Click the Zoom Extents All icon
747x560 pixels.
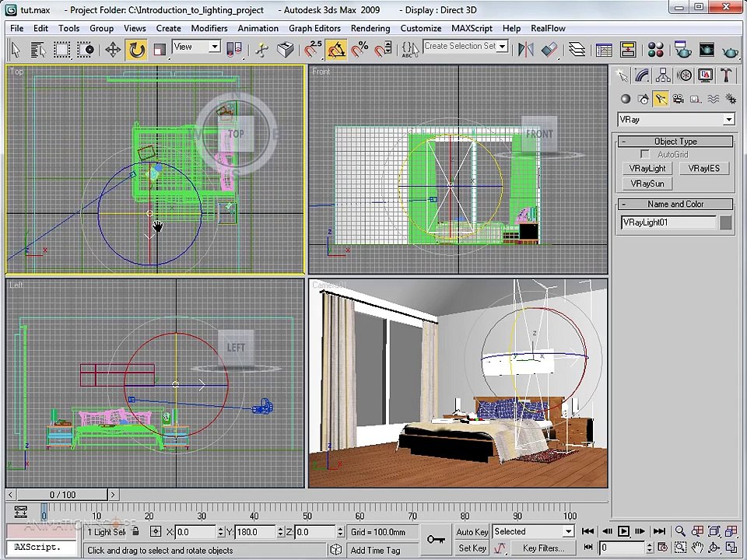coord(731,531)
